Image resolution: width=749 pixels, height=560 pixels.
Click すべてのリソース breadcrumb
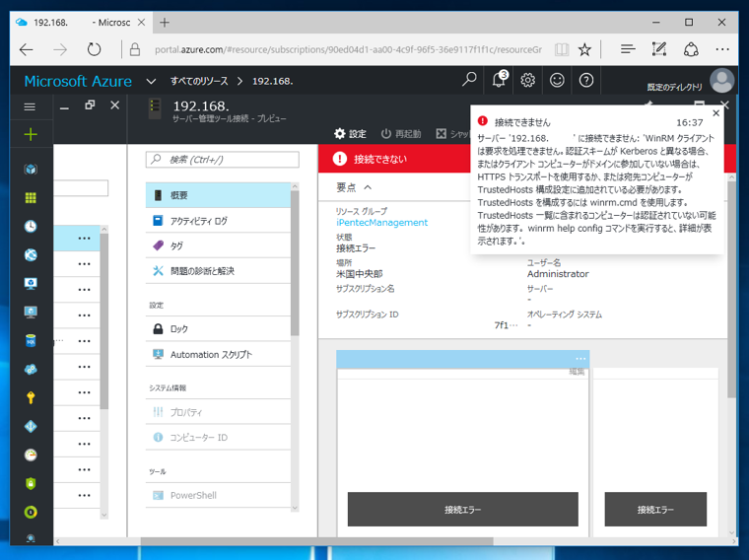[199, 81]
